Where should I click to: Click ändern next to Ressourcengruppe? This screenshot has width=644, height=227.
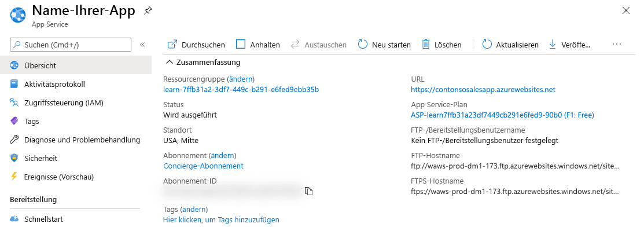(x=241, y=79)
